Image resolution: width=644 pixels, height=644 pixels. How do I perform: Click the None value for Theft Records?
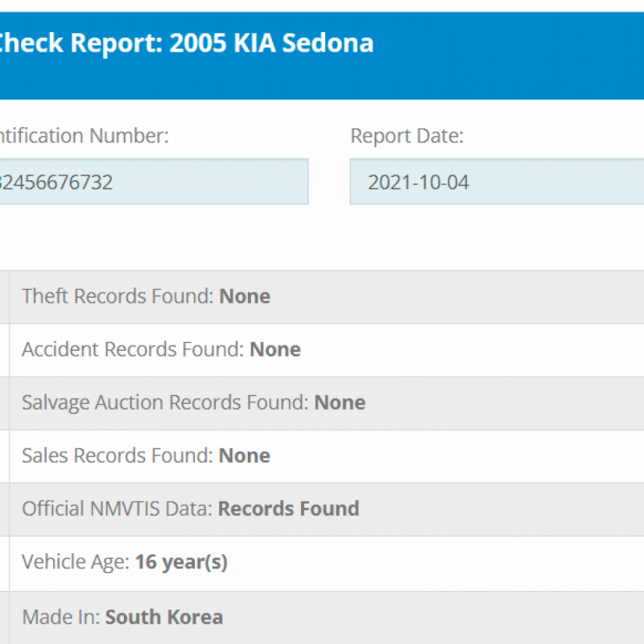click(245, 296)
